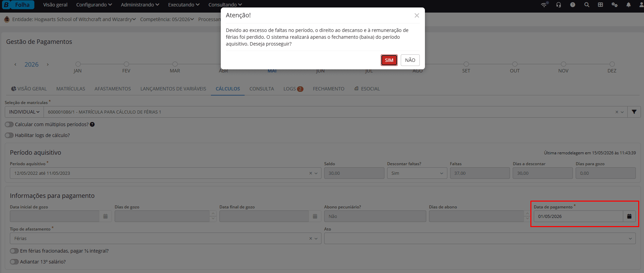
Task: Select the SET month marker
Action: coord(466,64)
